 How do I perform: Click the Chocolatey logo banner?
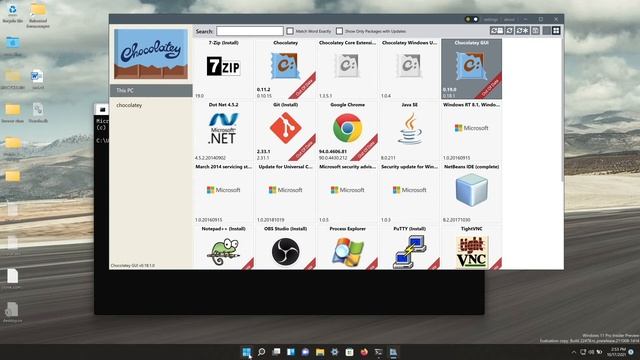tap(151, 54)
